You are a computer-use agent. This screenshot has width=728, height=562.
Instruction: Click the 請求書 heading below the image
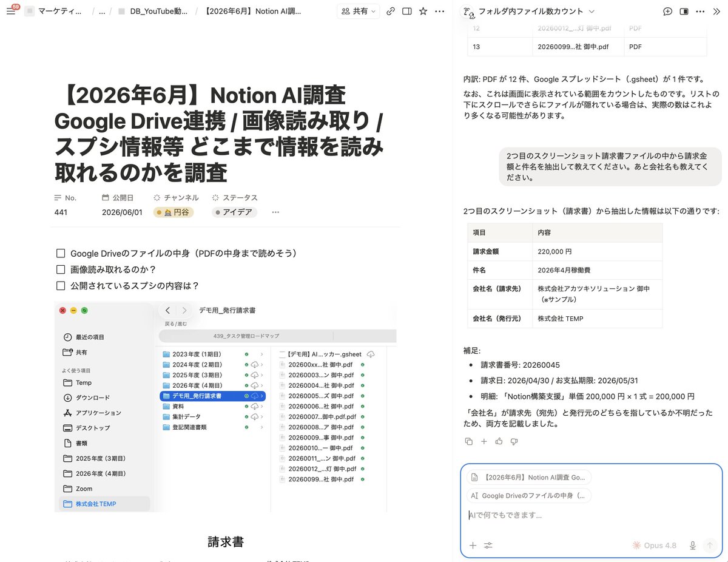point(226,542)
